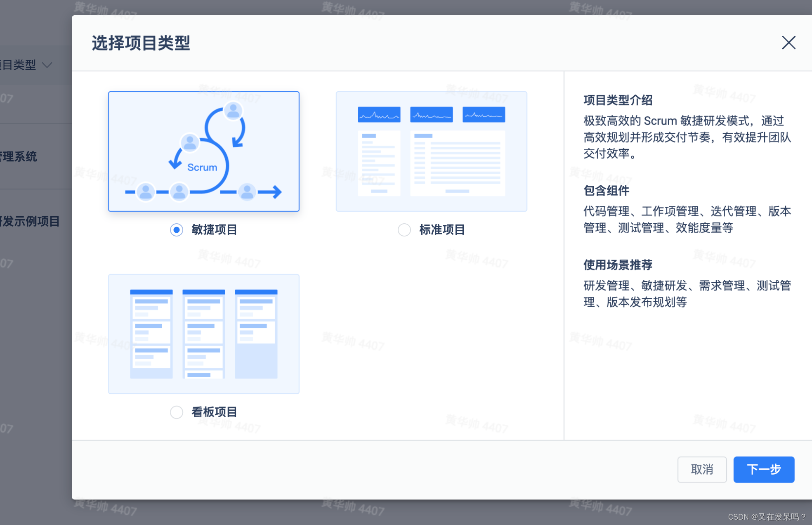The image size is (812, 525).
Task: Click the kanban board columns thumbnail
Action: tap(204, 334)
